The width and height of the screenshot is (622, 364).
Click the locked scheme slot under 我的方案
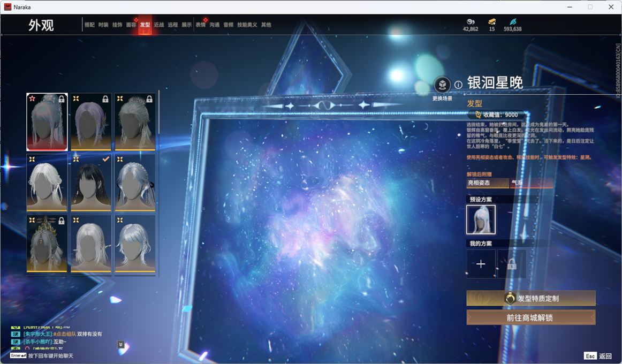coord(512,264)
